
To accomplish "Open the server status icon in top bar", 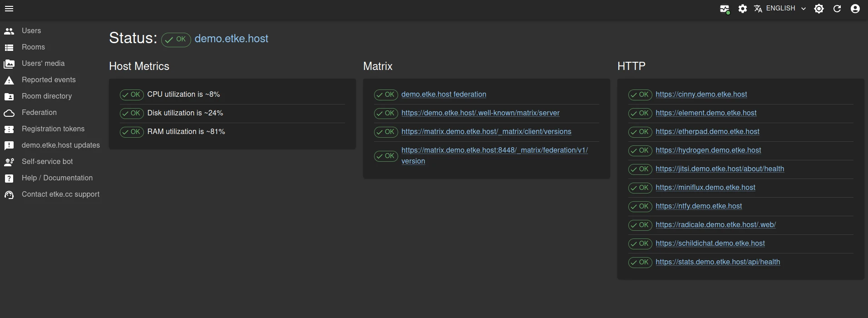I will [x=725, y=9].
